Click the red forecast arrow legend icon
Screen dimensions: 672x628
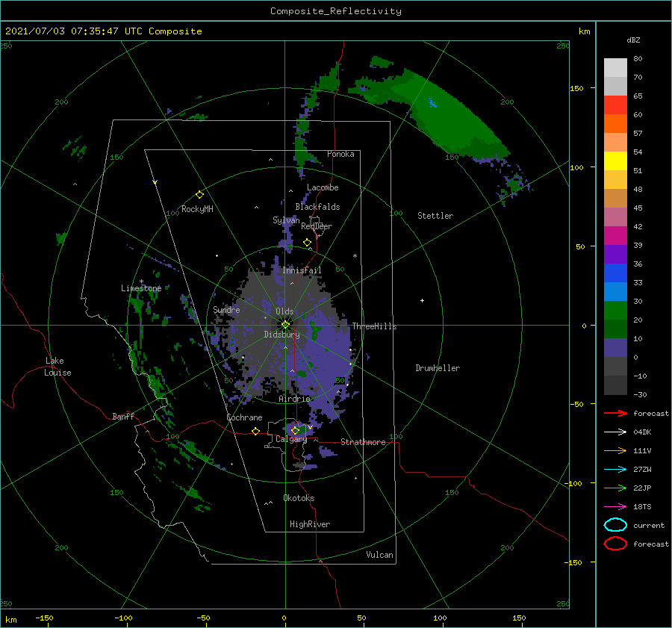point(615,413)
